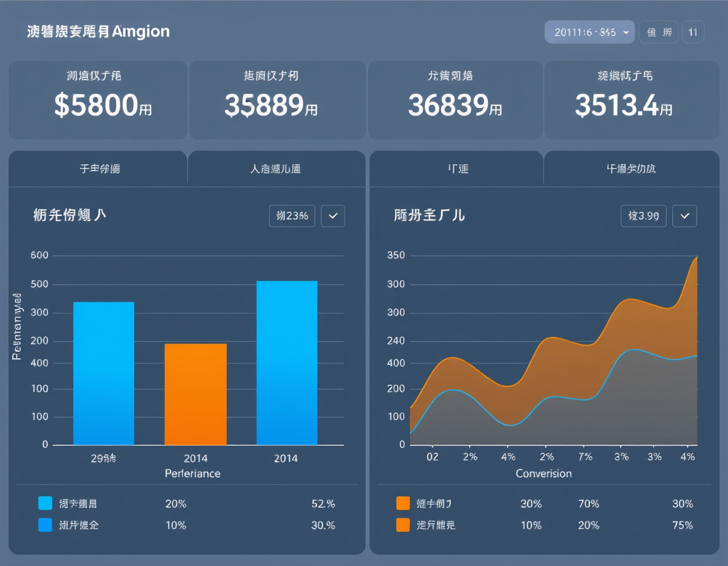728x566 pixels.
Task: Click the 600 label on bar chart axis
Action: 39,255
